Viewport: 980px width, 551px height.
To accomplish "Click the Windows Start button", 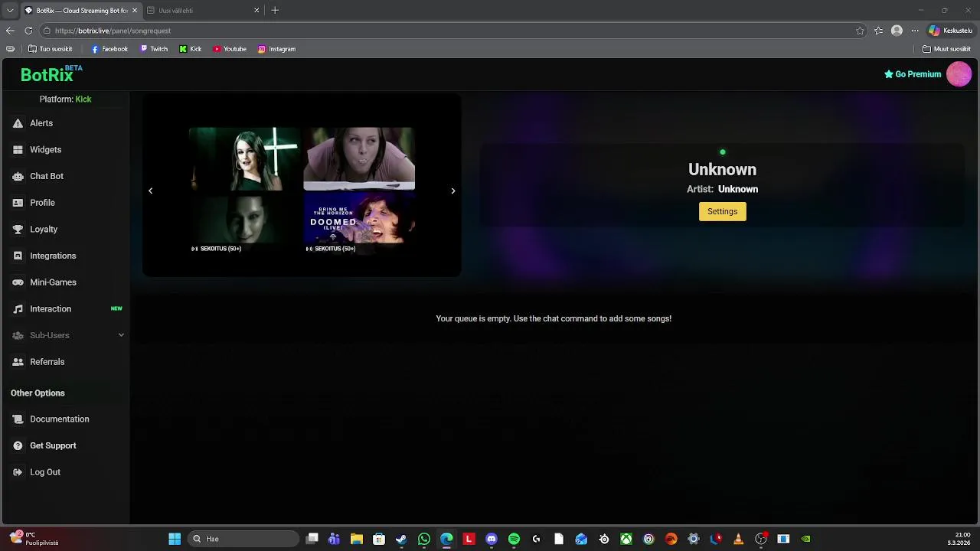I will 175,539.
